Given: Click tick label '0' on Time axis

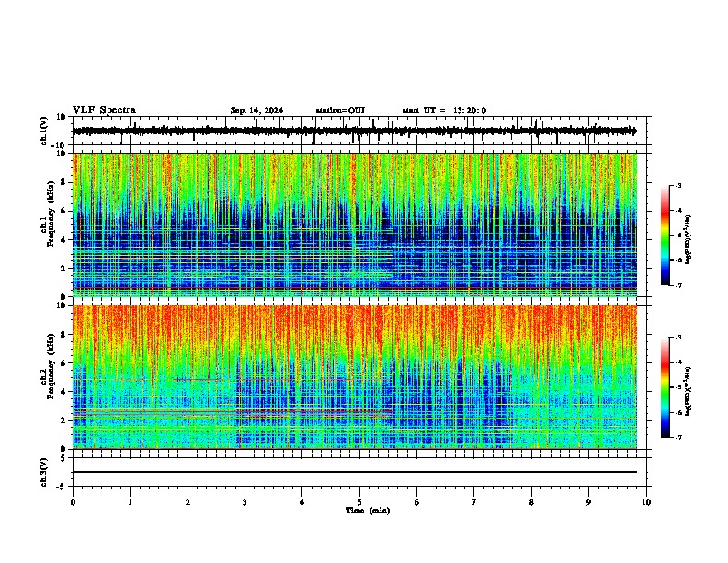Looking at the screenshot, I should [73, 502].
